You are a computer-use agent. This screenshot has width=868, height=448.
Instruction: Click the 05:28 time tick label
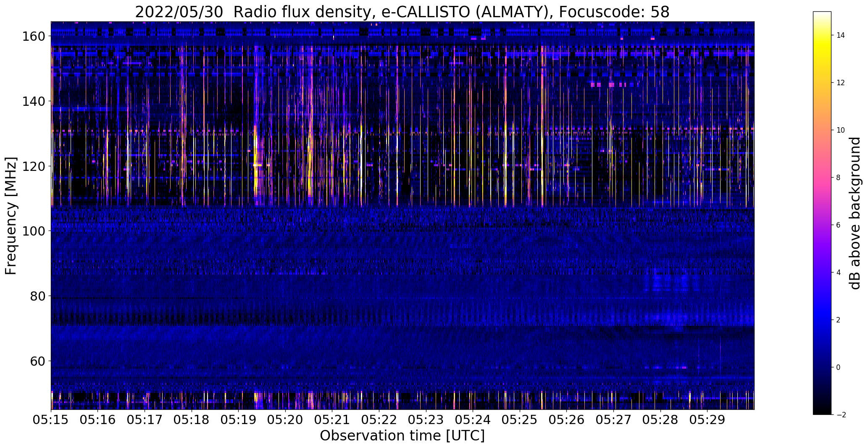click(x=660, y=420)
